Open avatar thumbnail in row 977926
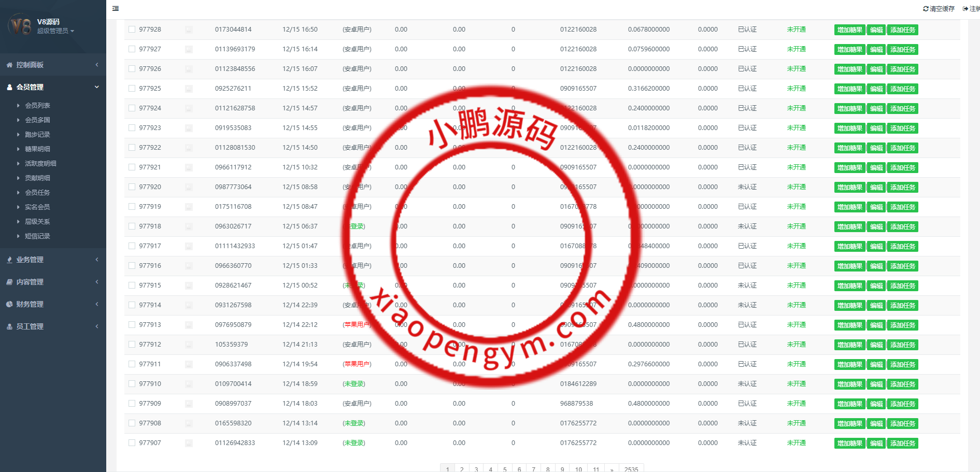980x472 pixels. point(189,69)
